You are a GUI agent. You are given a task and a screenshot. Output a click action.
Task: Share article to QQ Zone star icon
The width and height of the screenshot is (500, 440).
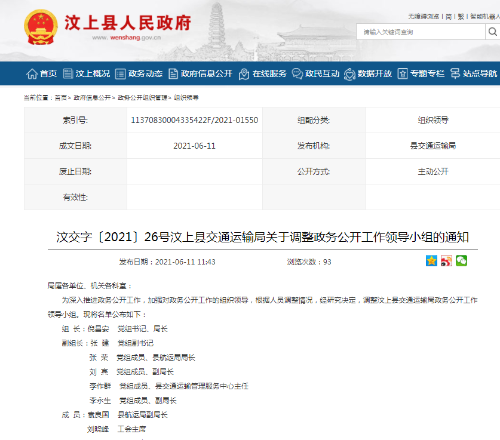[431, 261]
